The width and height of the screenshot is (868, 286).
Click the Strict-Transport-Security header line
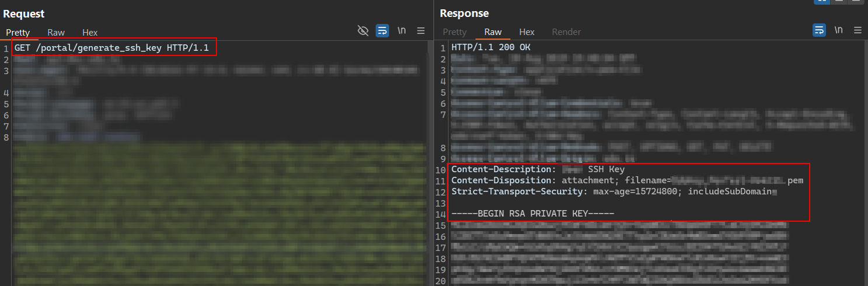[614, 191]
